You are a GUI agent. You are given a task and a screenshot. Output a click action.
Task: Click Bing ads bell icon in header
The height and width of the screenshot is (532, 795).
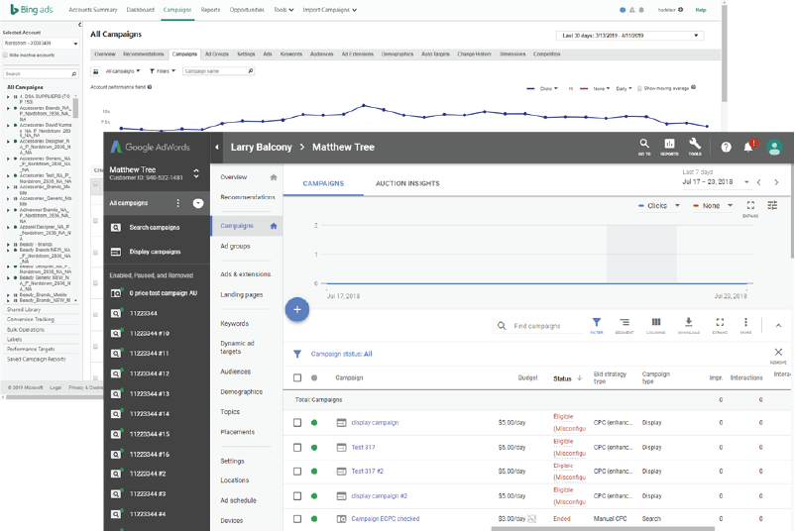641,10
